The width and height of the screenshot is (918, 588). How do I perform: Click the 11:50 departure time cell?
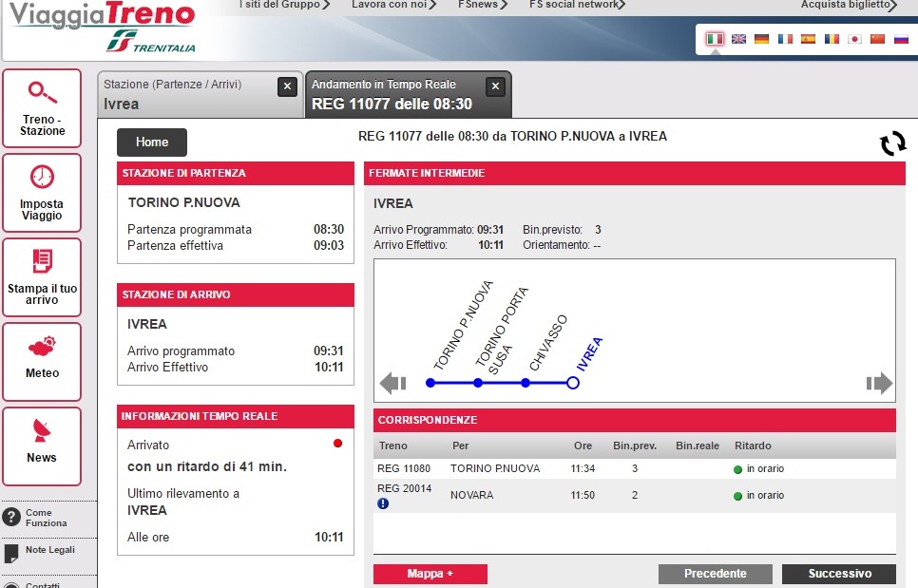583,496
